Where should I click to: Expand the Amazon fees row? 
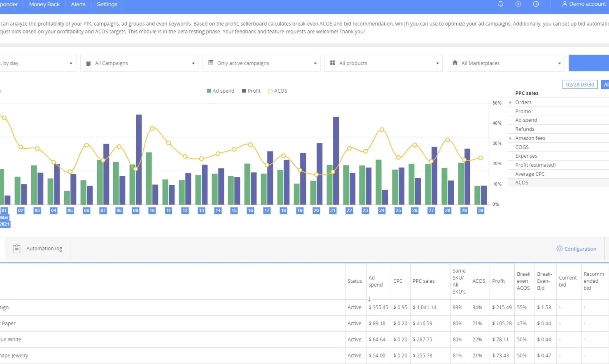(x=510, y=138)
